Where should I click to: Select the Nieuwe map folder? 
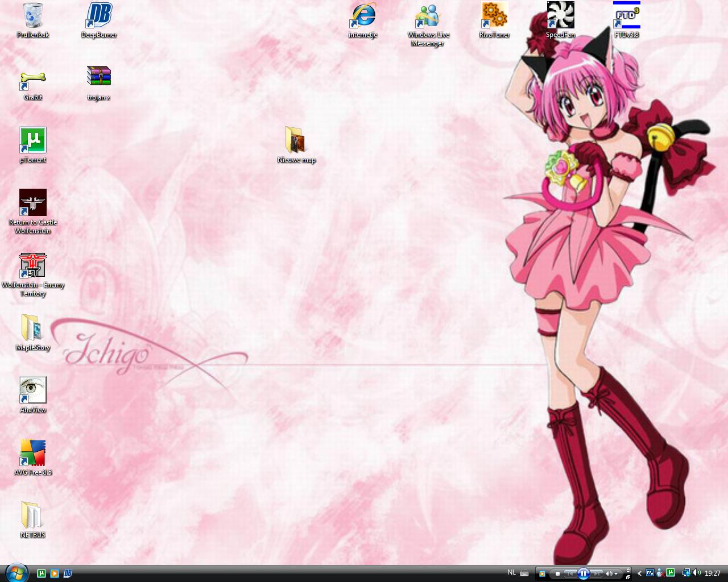coord(296,145)
